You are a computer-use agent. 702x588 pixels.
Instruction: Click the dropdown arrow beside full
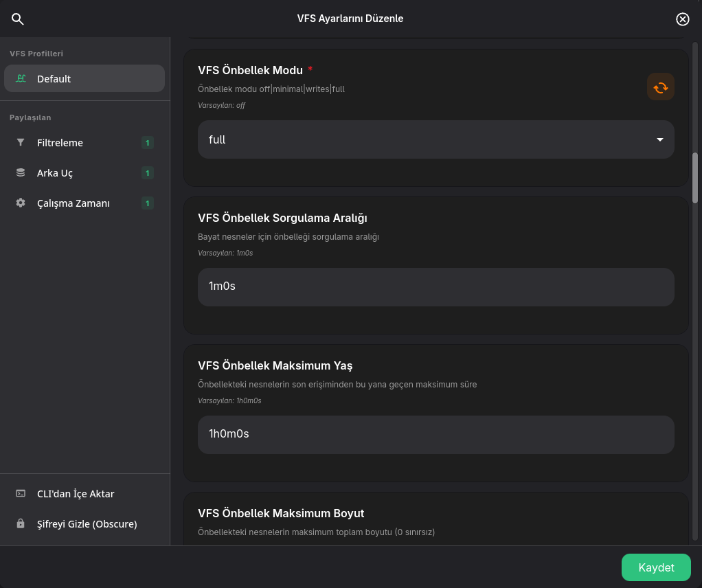[x=659, y=139]
